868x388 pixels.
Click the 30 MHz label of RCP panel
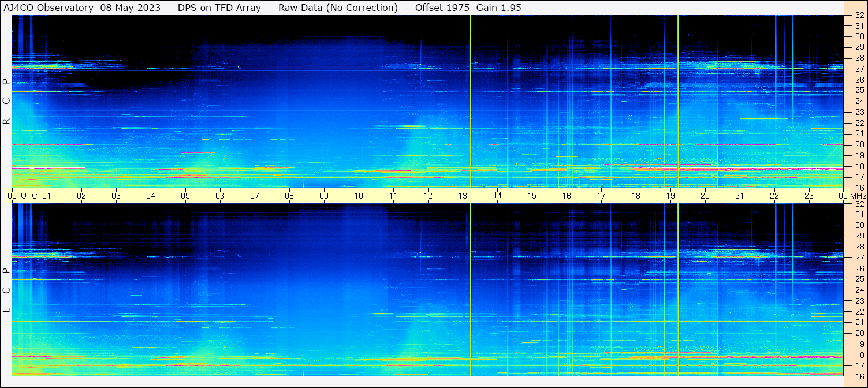pos(859,36)
